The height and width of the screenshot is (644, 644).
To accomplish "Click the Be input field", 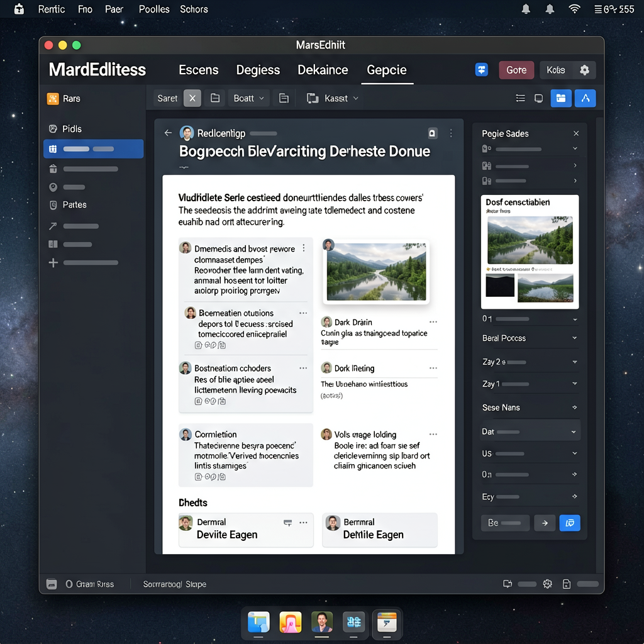I will (505, 523).
